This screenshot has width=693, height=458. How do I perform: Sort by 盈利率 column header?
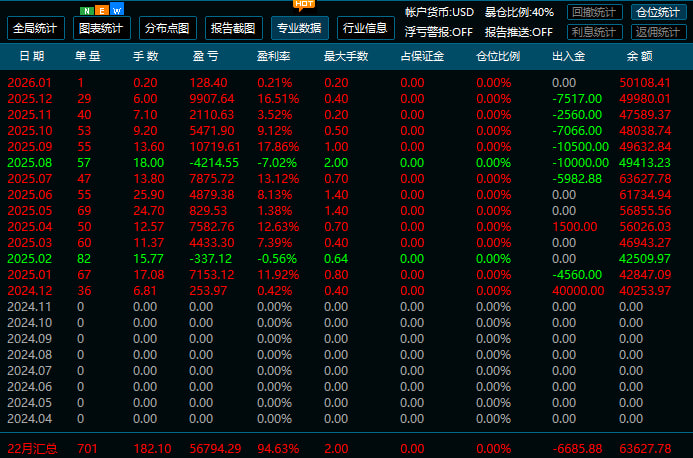274,56
